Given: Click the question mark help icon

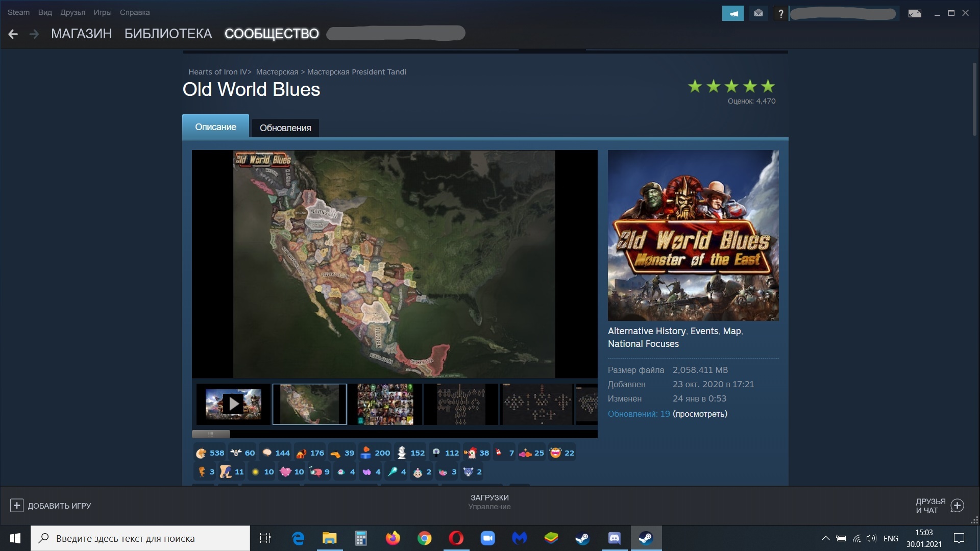Looking at the screenshot, I should coord(780,14).
